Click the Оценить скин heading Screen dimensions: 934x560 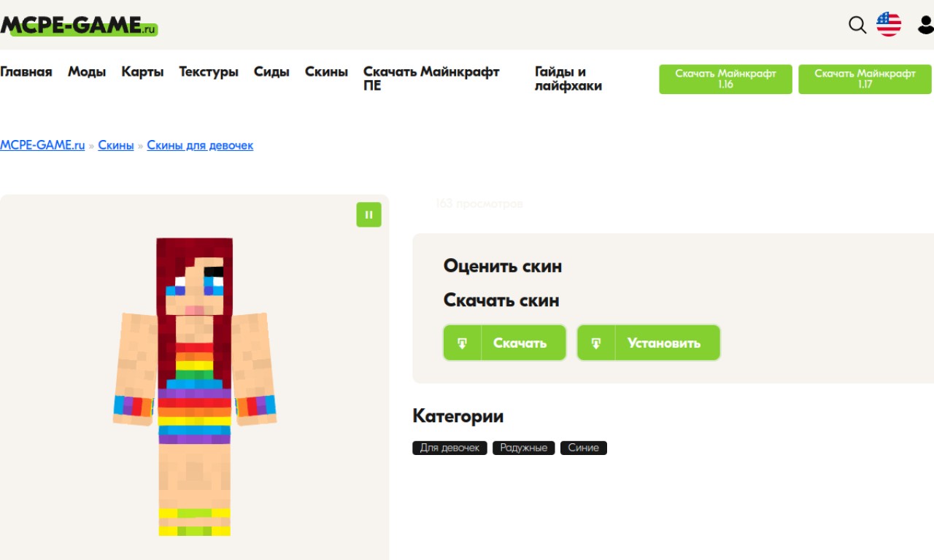(503, 266)
